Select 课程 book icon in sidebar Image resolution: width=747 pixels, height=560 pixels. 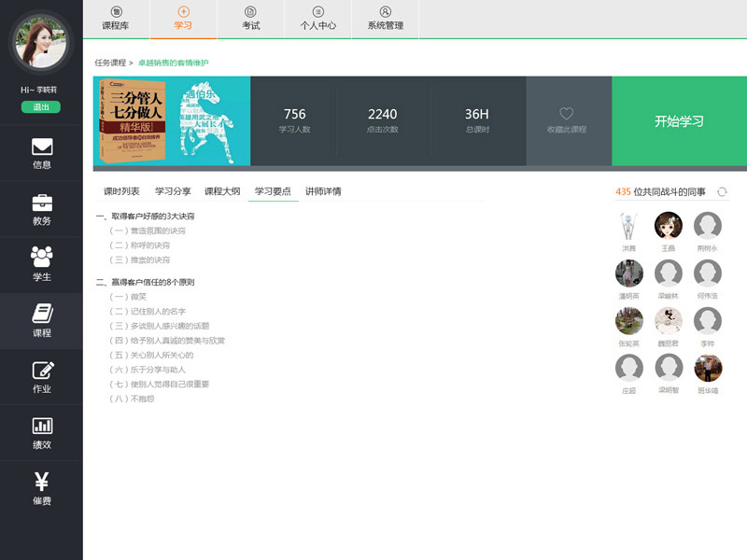(41, 314)
